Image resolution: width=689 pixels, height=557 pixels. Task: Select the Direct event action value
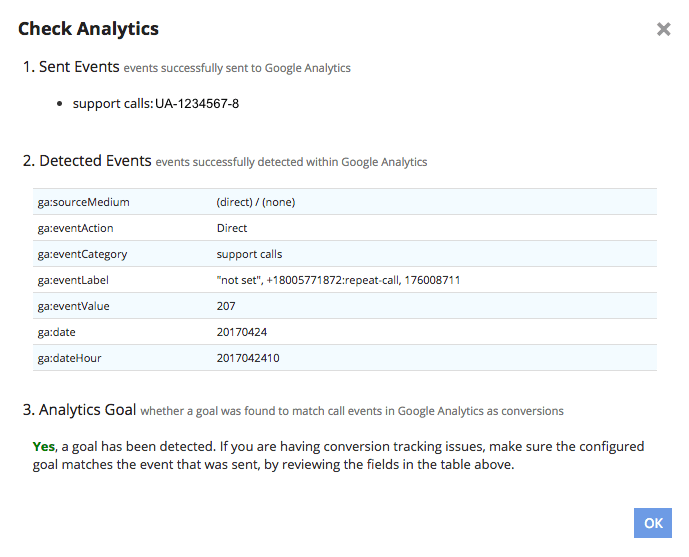click(x=232, y=228)
